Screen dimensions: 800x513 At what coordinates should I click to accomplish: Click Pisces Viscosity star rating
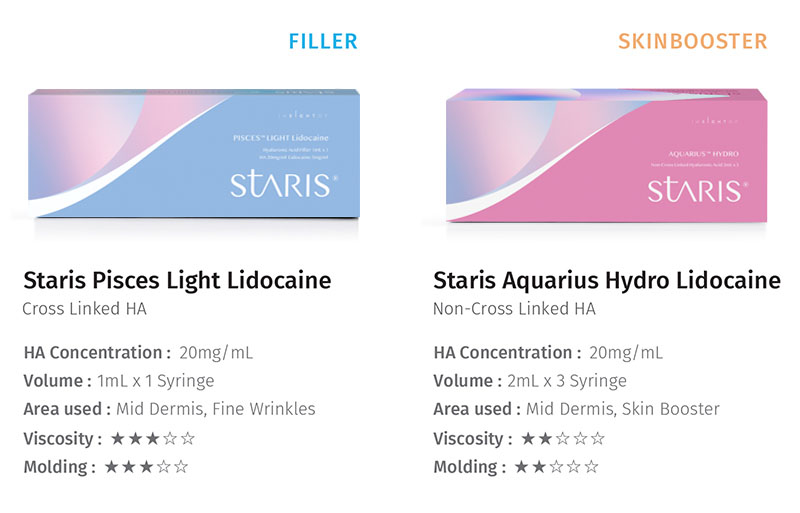click(153, 438)
